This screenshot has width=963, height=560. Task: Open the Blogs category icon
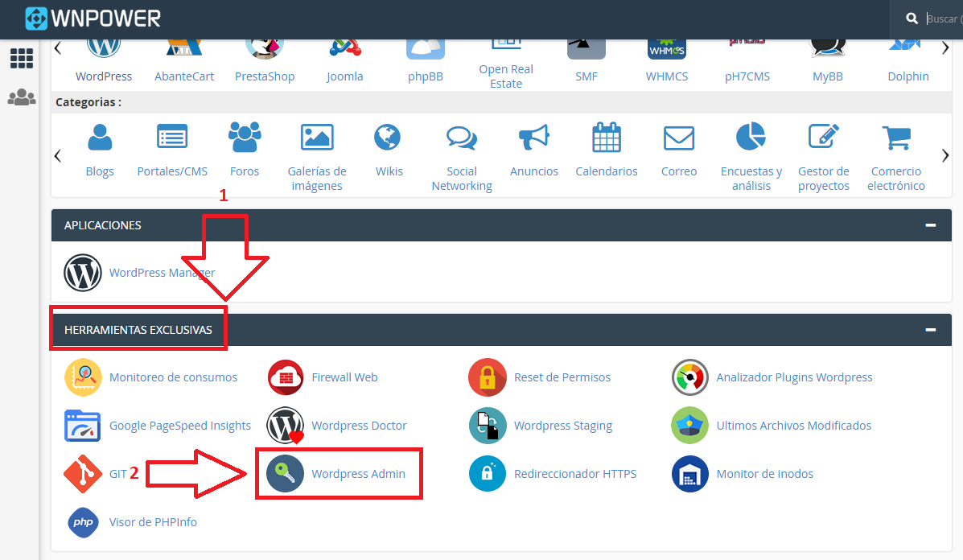tap(100, 137)
